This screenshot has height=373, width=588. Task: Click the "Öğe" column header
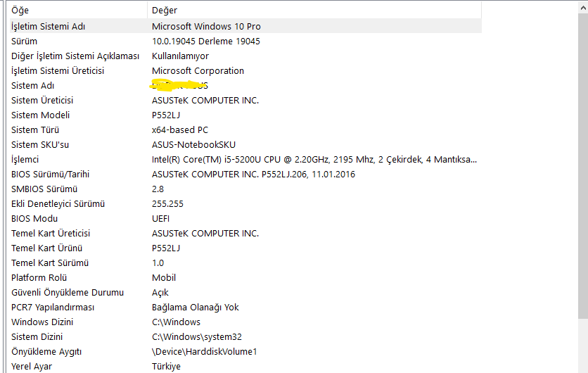[20, 11]
